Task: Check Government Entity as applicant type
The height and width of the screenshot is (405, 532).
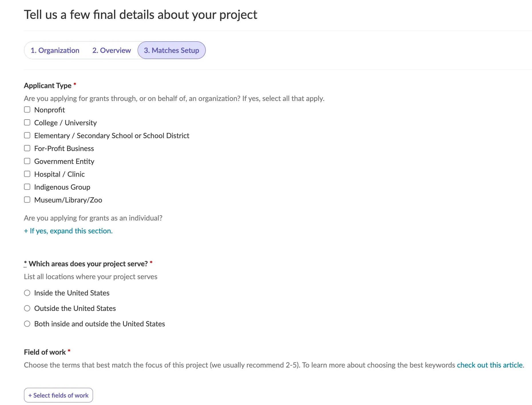Action: point(27,161)
